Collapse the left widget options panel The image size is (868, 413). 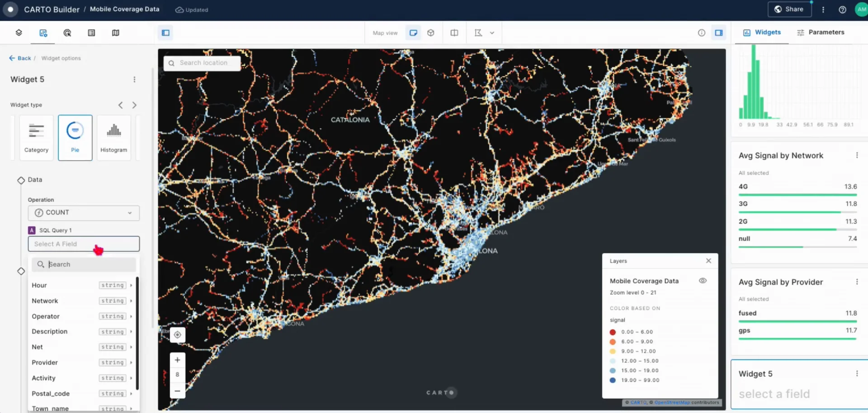(x=165, y=33)
